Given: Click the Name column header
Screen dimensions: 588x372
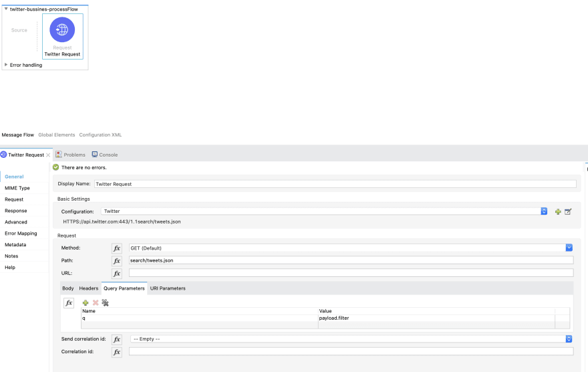Looking at the screenshot, I should coord(200,311).
